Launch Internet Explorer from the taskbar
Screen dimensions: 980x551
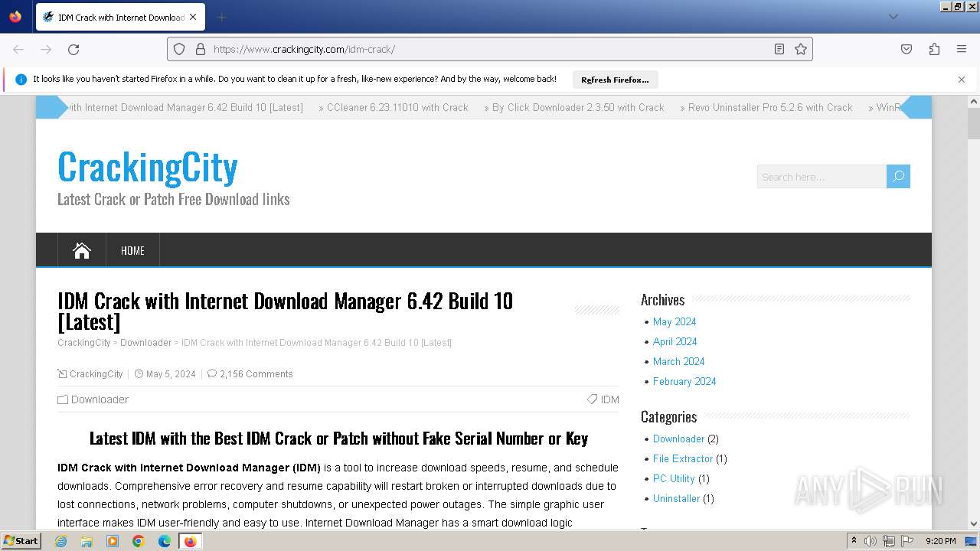pos(60,541)
